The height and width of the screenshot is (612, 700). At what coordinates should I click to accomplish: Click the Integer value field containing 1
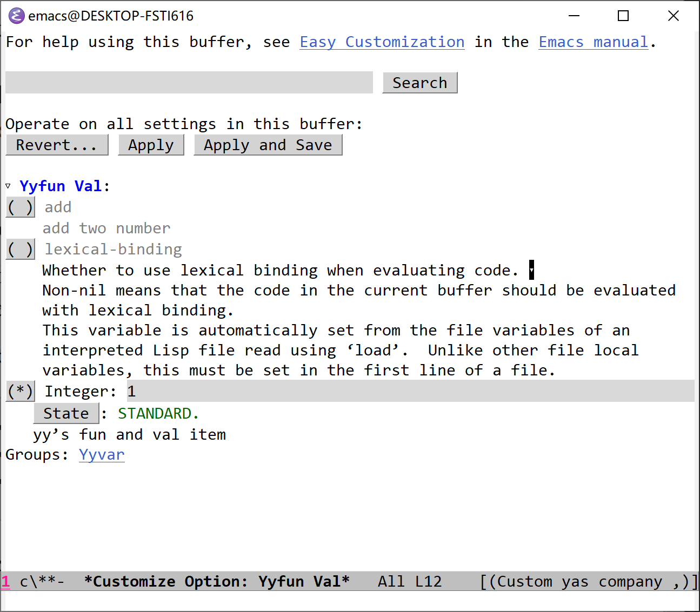(132, 392)
